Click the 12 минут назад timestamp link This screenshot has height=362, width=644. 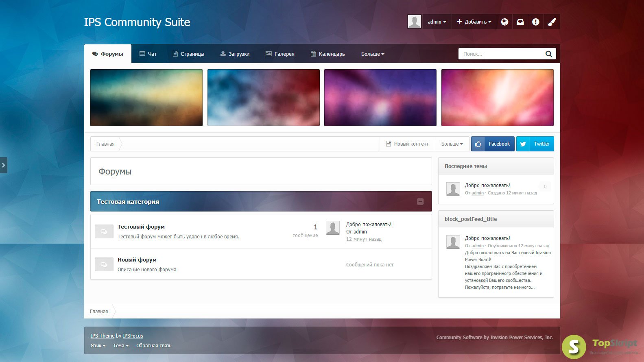pos(364,239)
